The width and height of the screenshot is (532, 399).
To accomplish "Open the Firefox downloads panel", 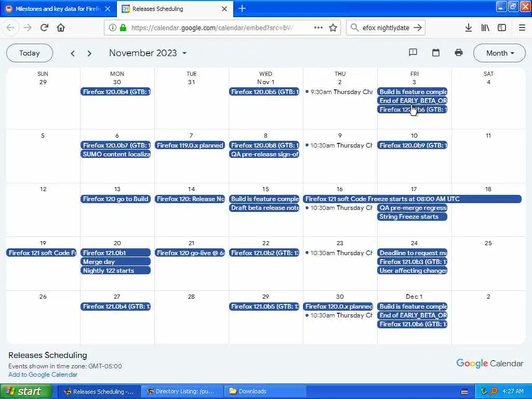I will 468,28.
